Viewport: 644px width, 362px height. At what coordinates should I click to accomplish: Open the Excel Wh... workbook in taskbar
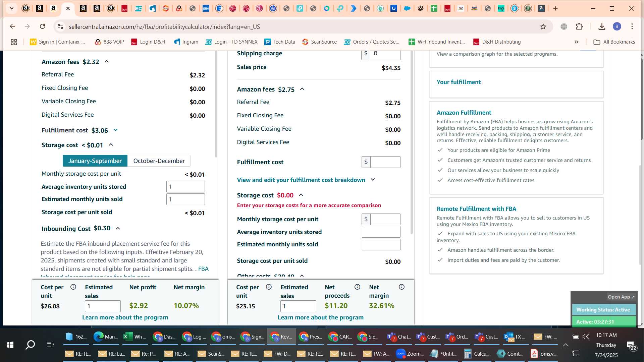[x=135, y=337]
